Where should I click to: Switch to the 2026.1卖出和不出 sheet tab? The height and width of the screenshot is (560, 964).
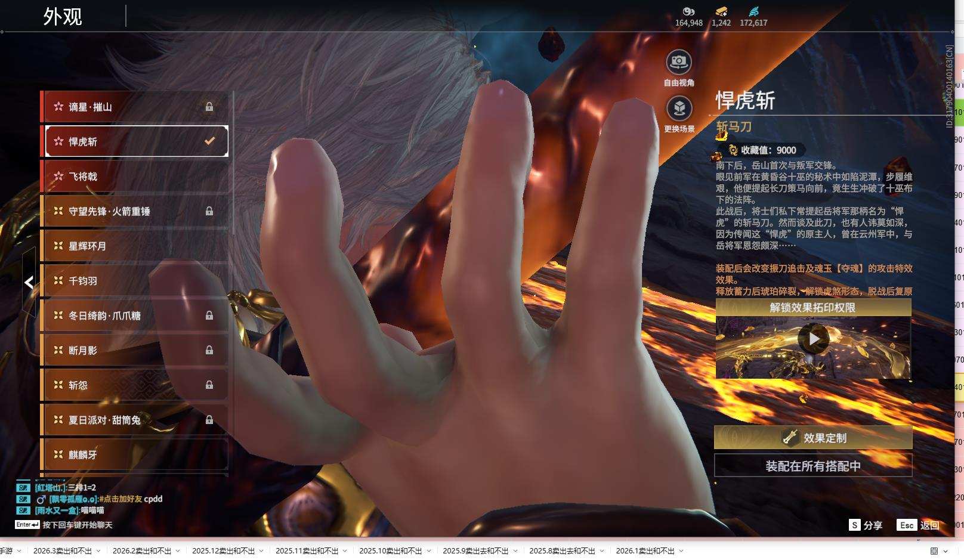(645, 551)
